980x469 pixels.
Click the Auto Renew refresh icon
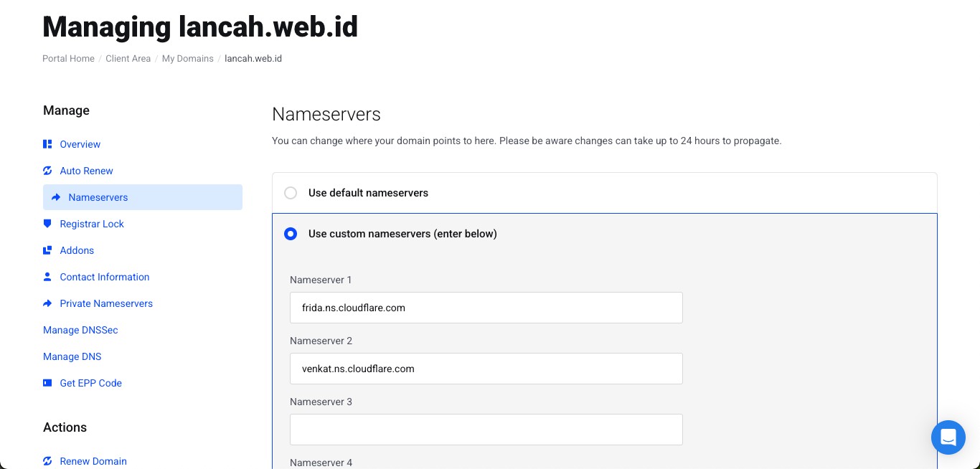point(47,171)
